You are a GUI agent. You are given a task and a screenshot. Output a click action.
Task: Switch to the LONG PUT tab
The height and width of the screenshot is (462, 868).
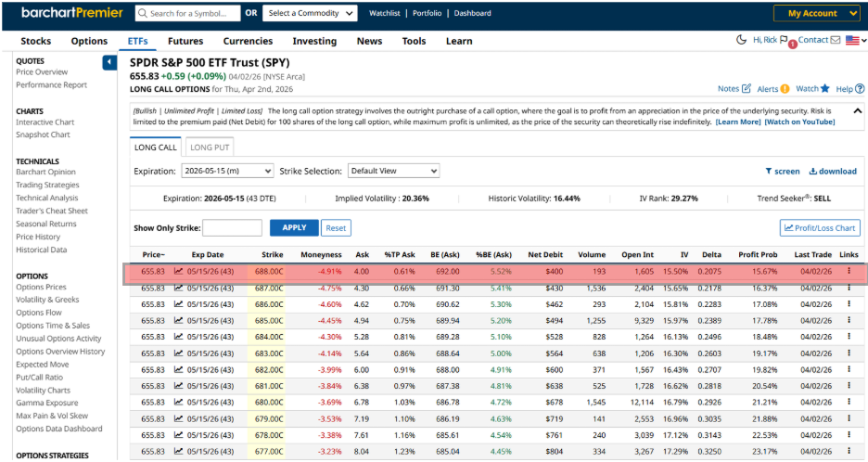(x=210, y=148)
